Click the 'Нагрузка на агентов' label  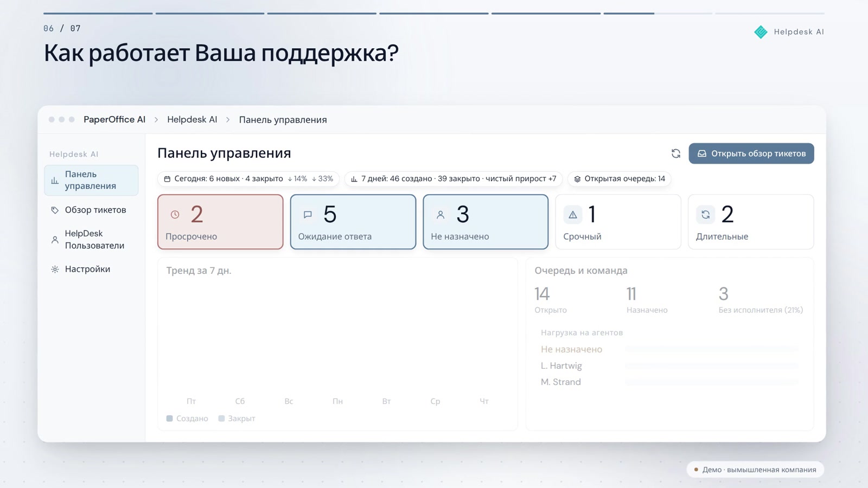click(582, 333)
